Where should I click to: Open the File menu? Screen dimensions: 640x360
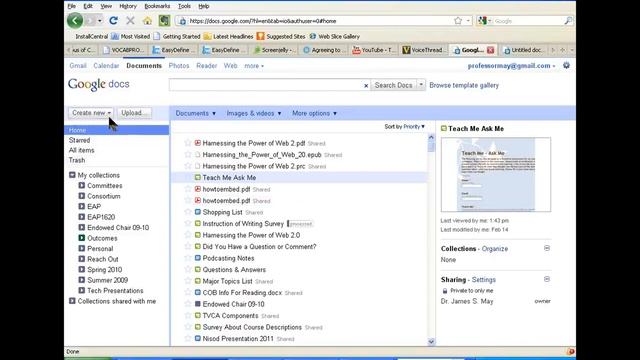click(x=71, y=6)
